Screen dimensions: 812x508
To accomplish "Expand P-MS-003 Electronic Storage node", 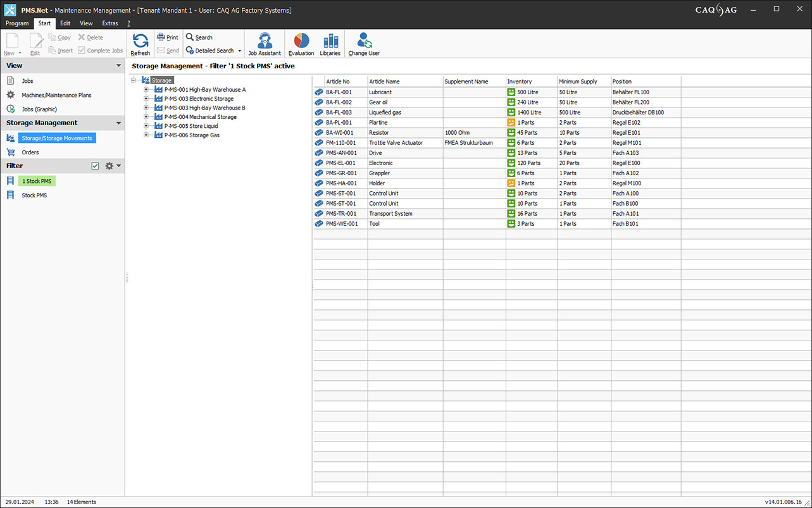I will (x=146, y=99).
